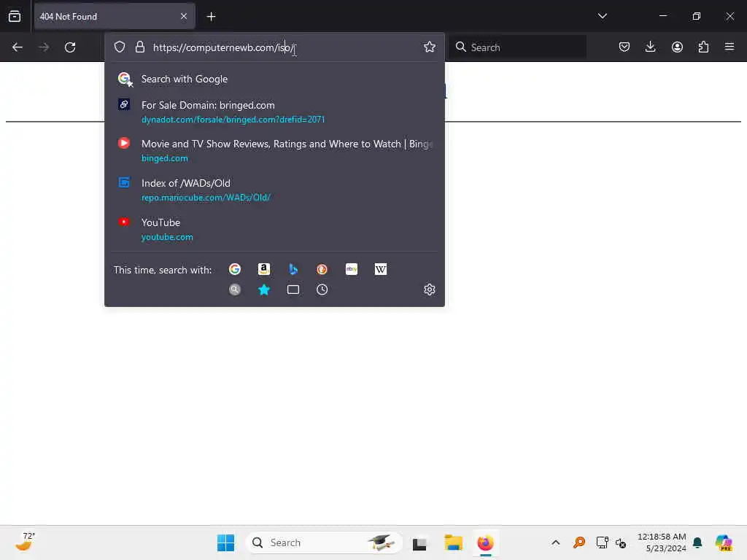Viewport: 747px width, 560px height.
Task: Open the Extensions panel
Action: tap(703, 47)
